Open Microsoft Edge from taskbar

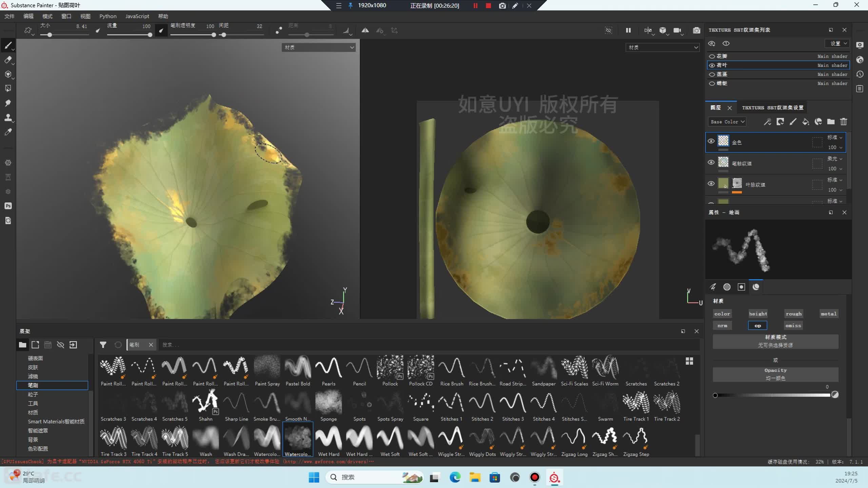click(455, 477)
